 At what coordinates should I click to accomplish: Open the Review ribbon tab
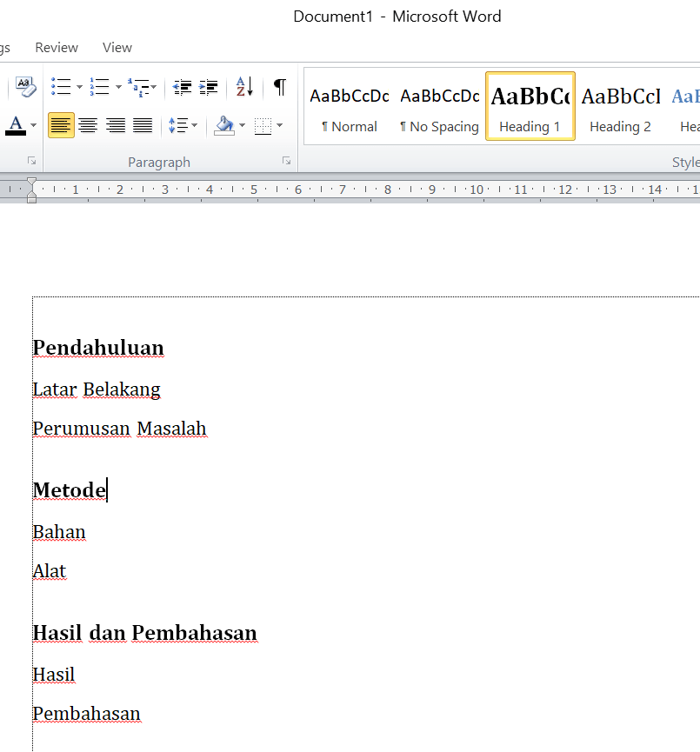(57, 48)
